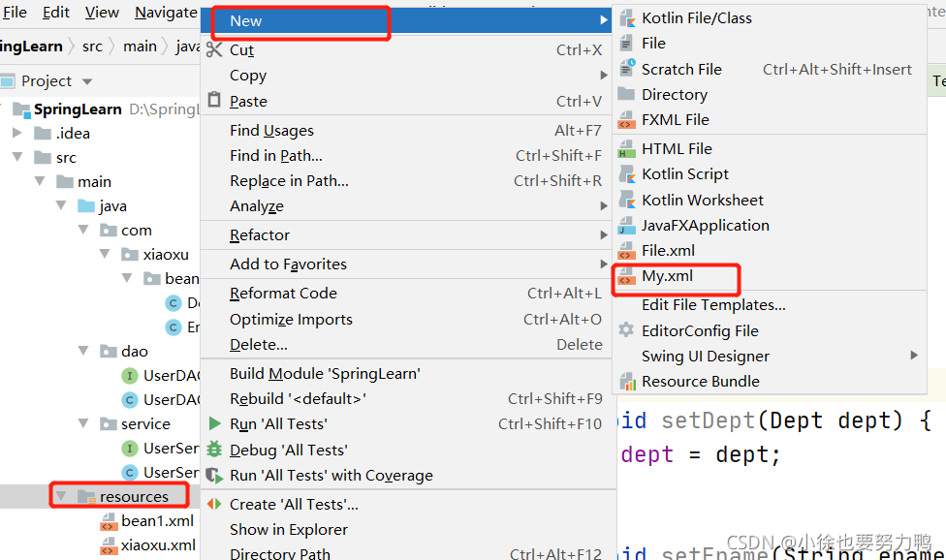Click the Project tool window icon
Image resolution: width=946 pixels, height=560 pixels.
coord(7,80)
